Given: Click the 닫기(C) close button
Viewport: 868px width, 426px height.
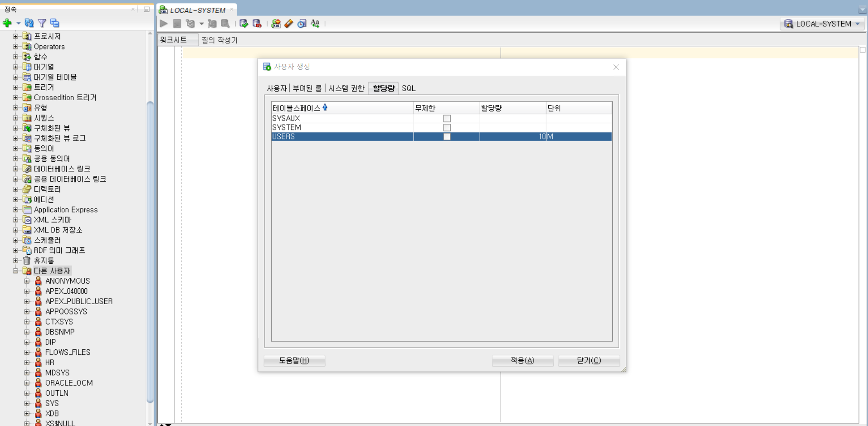Looking at the screenshot, I should coord(589,360).
